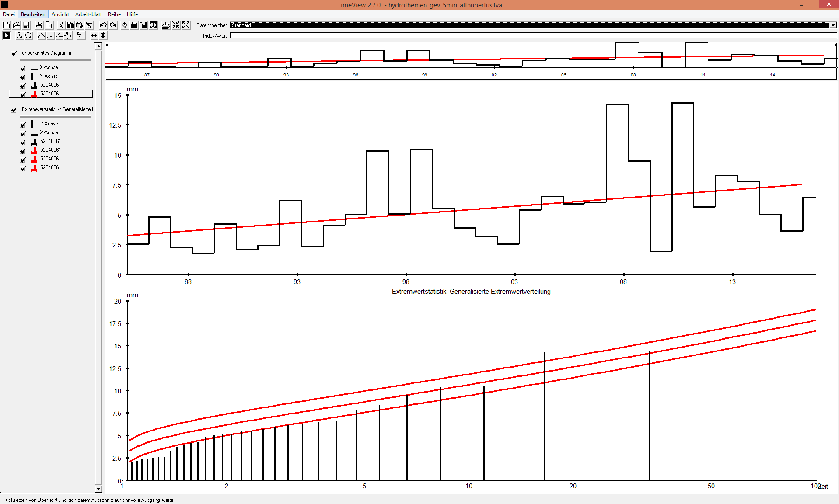This screenshot has height=504, width=839.
Task: Click the add checkmark plus icon
Action: click(x=125, y=25)
